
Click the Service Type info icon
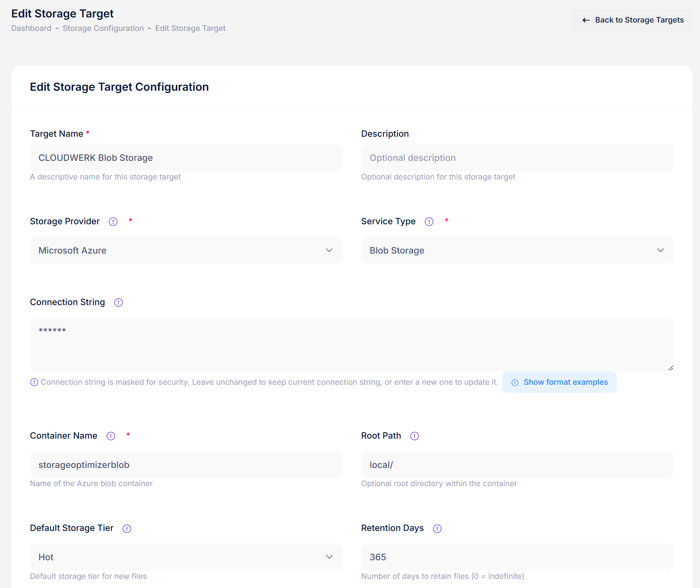(429, 221)
